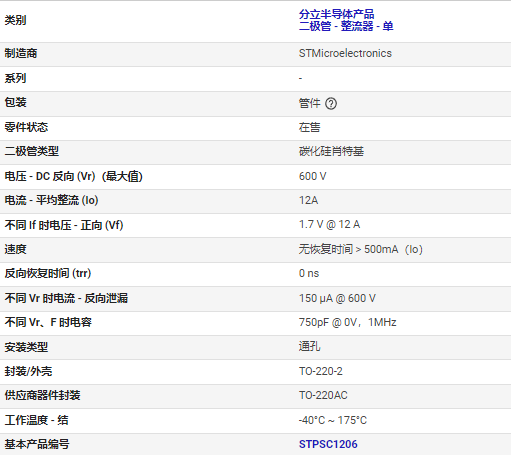This screenshot has width=511, height=455.
Task: Click the 0 ns reverse recovery time value
Action: [x=309, y=273]
